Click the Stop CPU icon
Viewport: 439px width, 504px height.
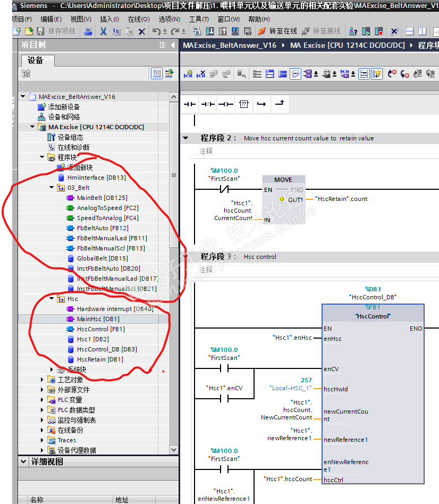378,31
